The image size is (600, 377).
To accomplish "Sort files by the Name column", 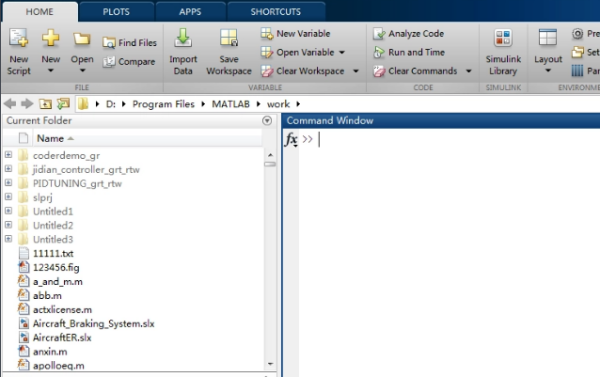I will tap(50, 139).
